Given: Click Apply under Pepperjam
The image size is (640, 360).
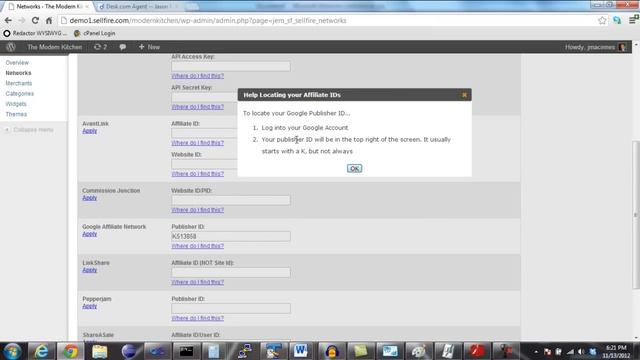Looking at the screenshot, I should tap(90, 306).
